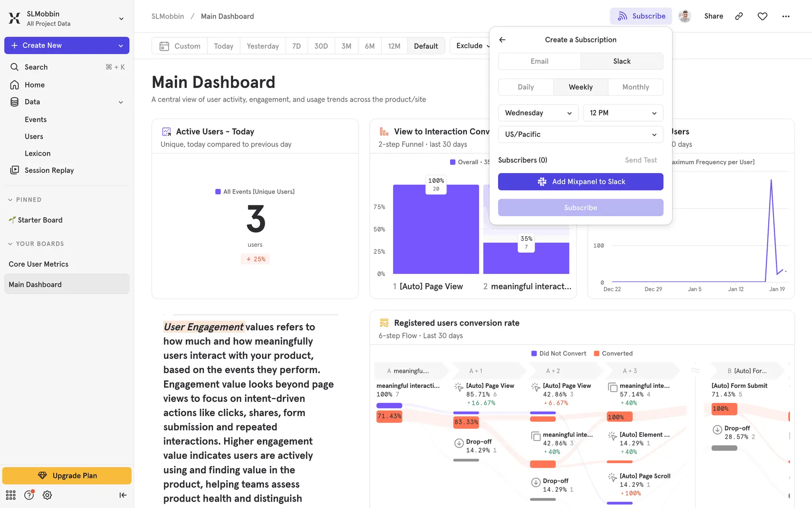Click the back arrow in subscription panel
The image size is (812, 508).
click(x=502, y=40)
